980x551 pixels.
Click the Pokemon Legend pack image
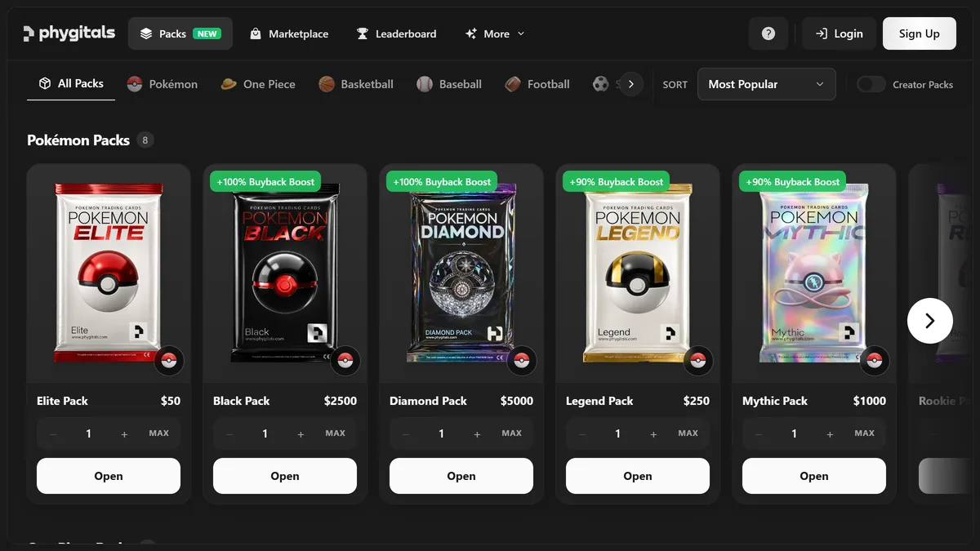click(x=638, y=273)
